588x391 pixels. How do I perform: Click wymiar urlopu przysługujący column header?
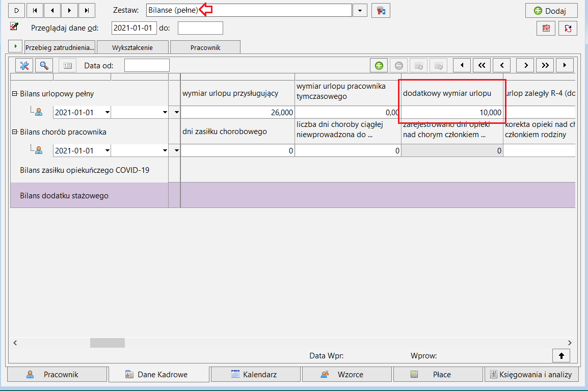238,93
